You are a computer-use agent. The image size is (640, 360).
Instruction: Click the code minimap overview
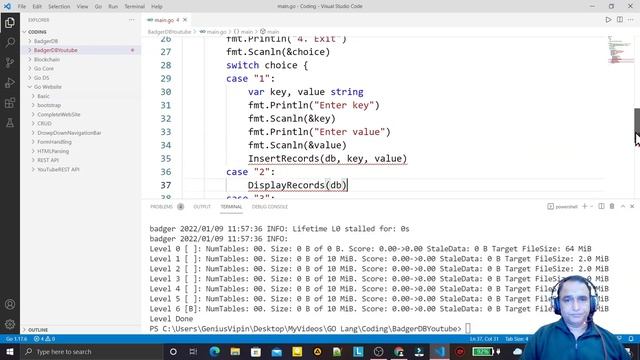tap(620, 50)
